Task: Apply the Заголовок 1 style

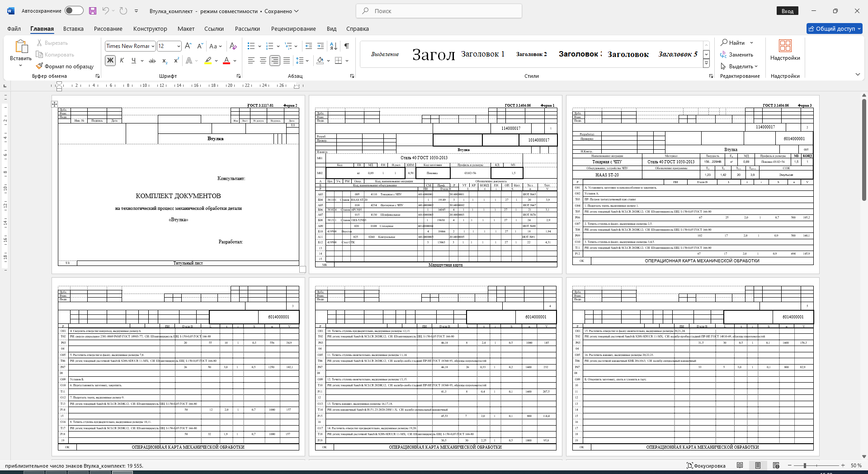Action: click(483, 54)
